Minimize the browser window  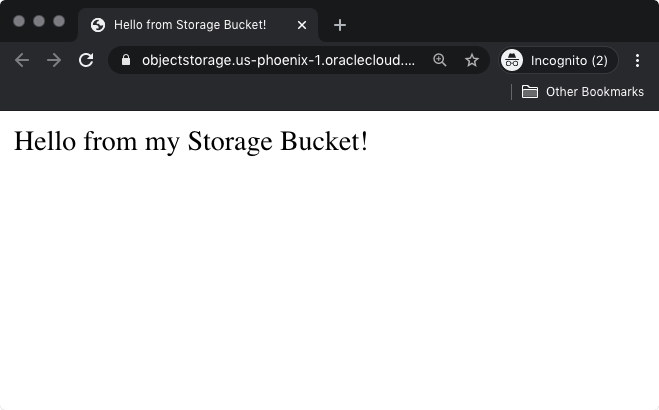tap(39, 21)
